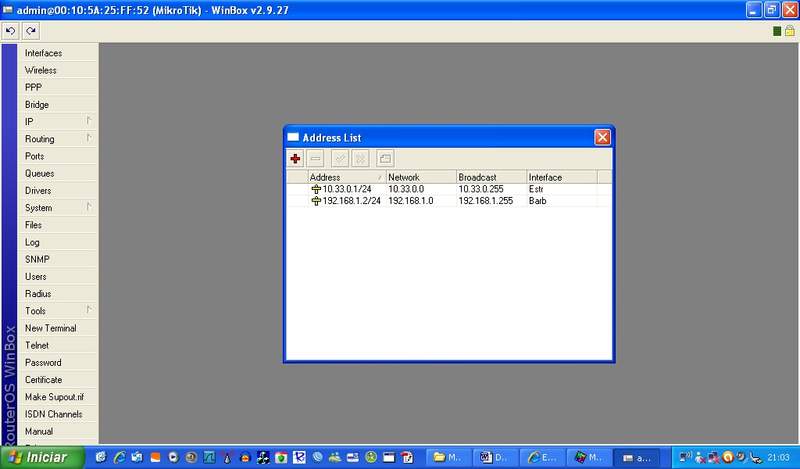Click network cell 10.33.0.0
The width and height of the screenshot is (800, 469).
[406, 189]
